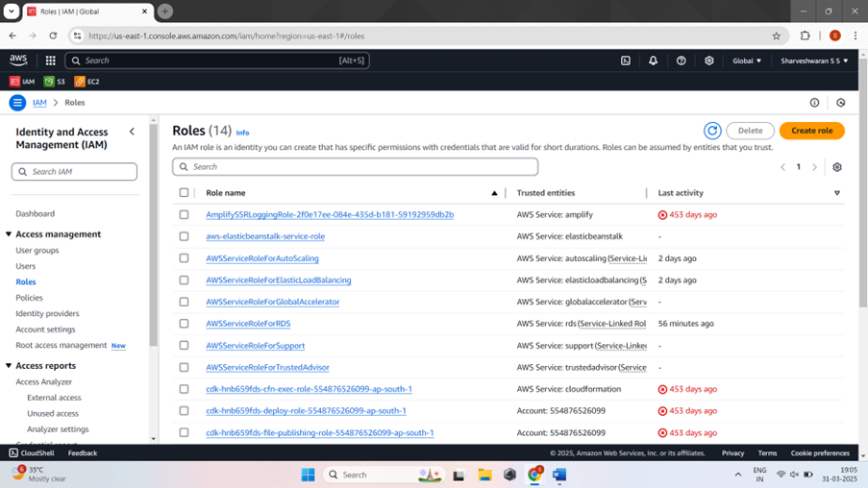Open Windows Start menu
Screen dimensions: 868x488
click(x=309, y=475)
